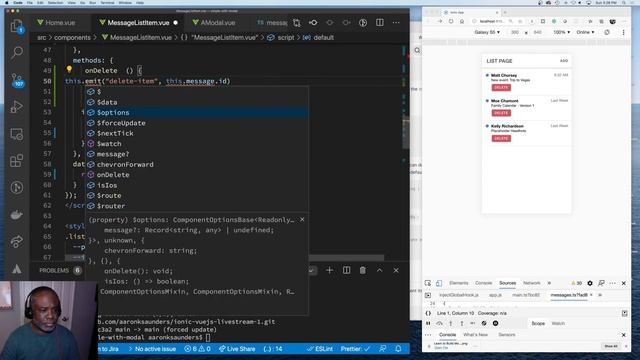Open device toolbar more options menu
The height and width of the screenshot is (360, 640).
[623, 32]
